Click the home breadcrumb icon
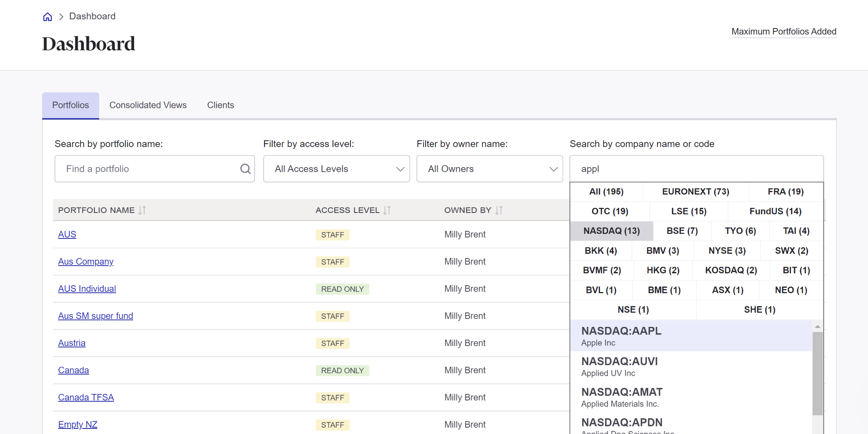The image size is (868, 434). point(47,16)
